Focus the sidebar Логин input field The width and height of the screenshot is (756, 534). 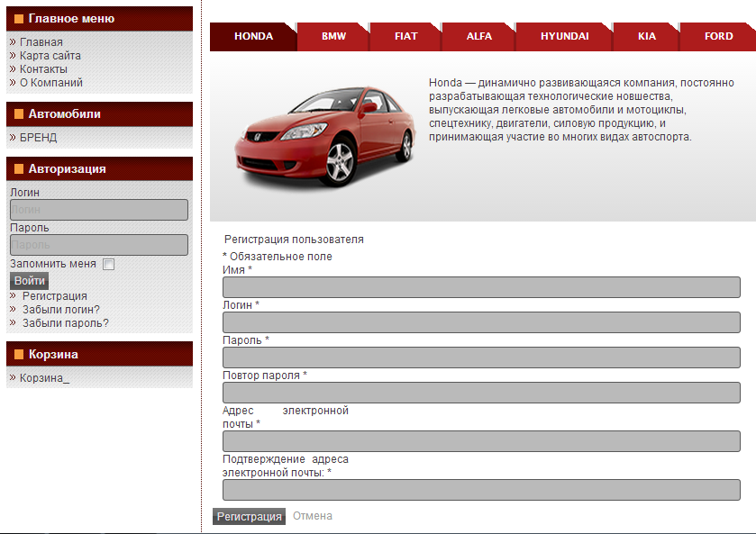pos(99,210)
